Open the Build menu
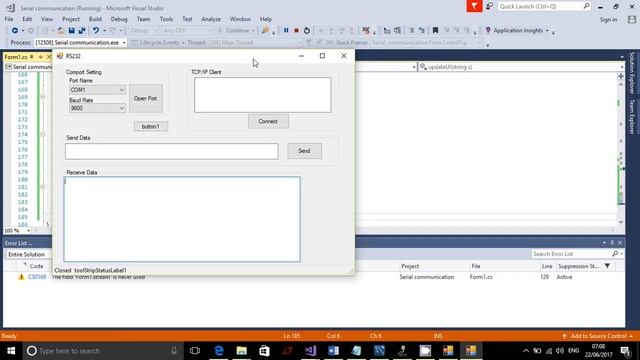 pyautogui.click(x=95, y=19)
